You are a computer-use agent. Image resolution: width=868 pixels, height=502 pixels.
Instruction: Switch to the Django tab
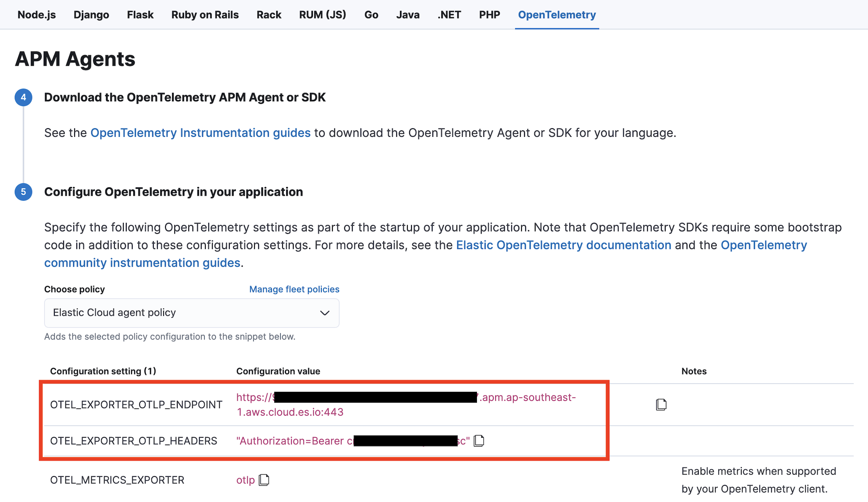[x=91, y=14]
